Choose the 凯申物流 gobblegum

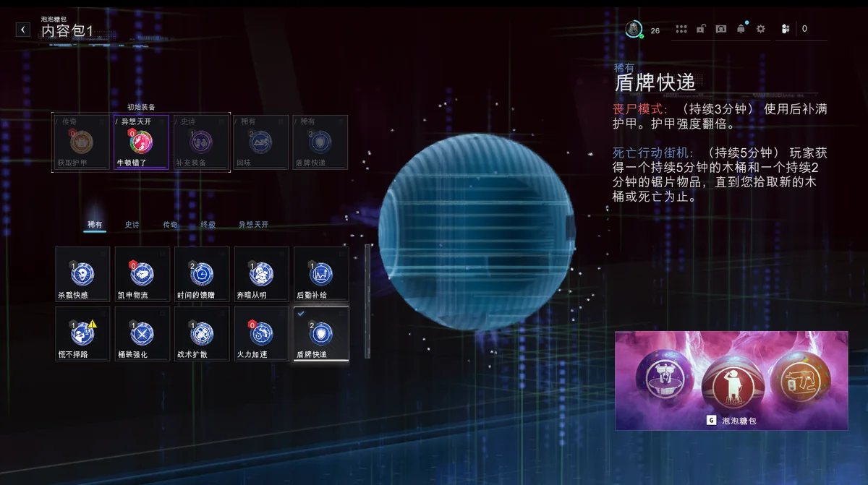(x=142, y=274)
